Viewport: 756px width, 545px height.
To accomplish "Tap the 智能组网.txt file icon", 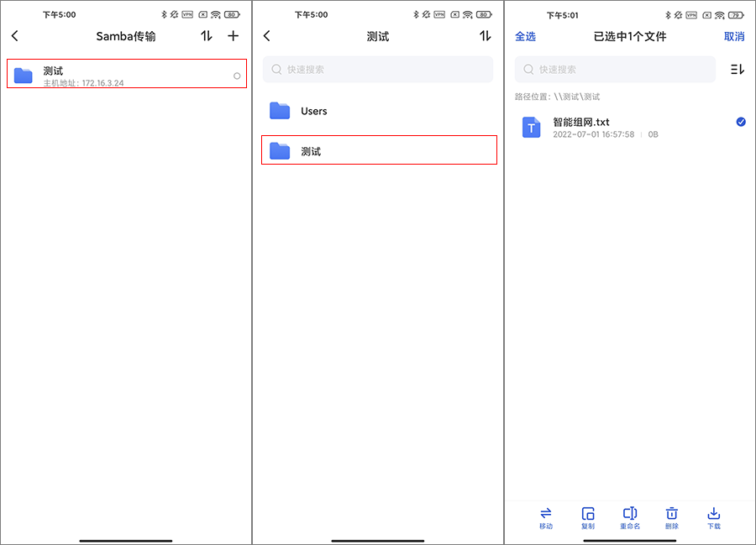I will 531,128.
